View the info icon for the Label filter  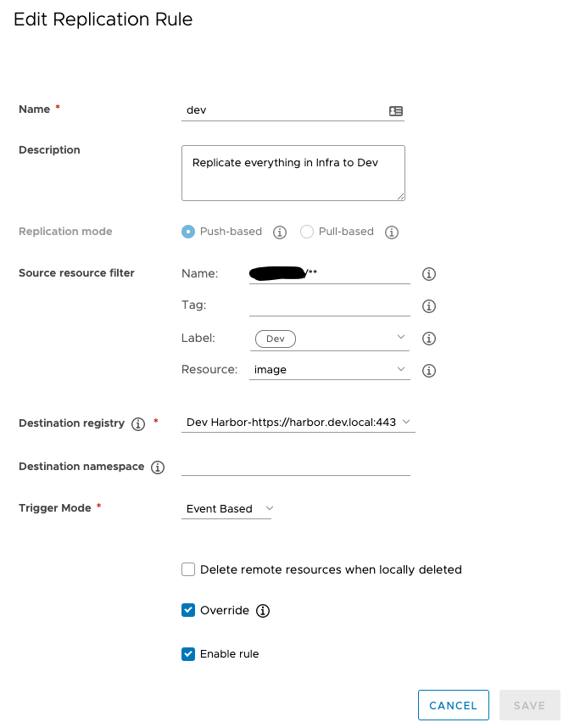coord(428,338)
